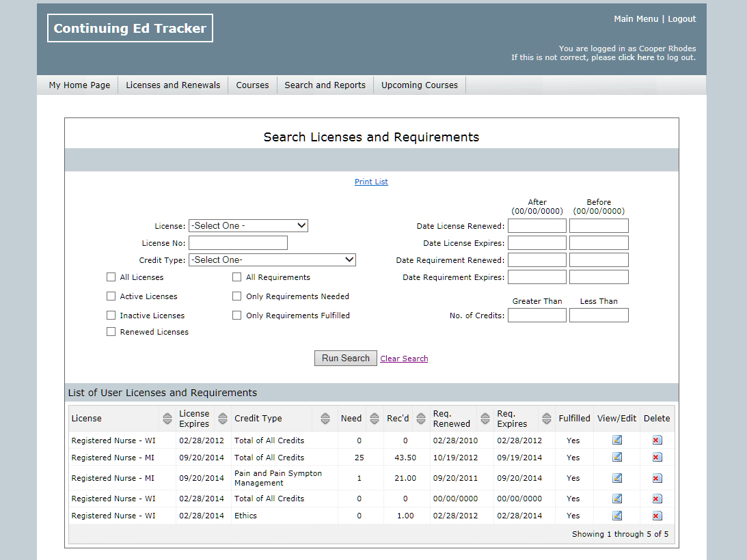Expand the Credit Type dropdown

[272, 260]
